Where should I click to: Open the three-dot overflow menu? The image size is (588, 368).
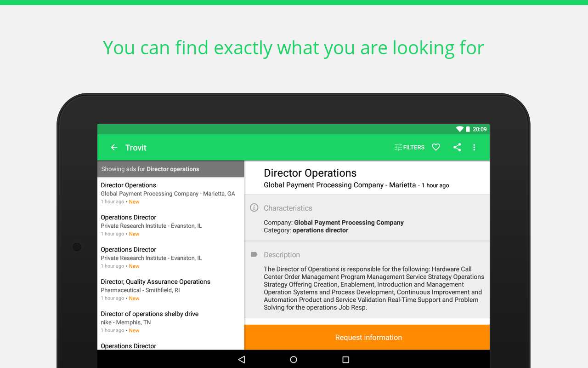(474, 147)
